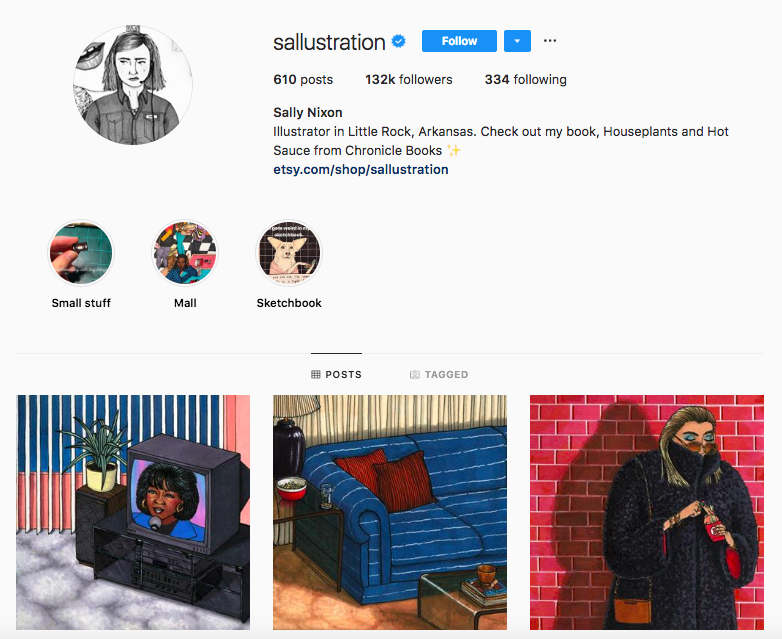Show the 334 following list

click(x=526, y=79)
